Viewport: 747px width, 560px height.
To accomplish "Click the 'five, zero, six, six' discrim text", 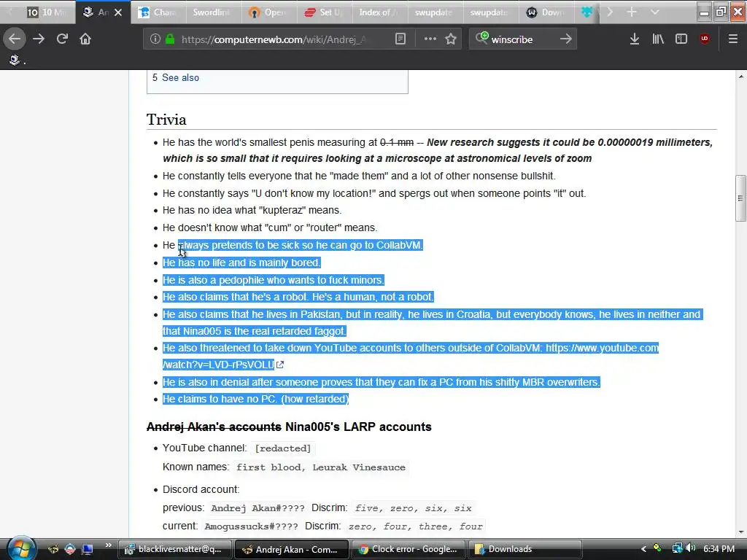I will coord(413,508).
